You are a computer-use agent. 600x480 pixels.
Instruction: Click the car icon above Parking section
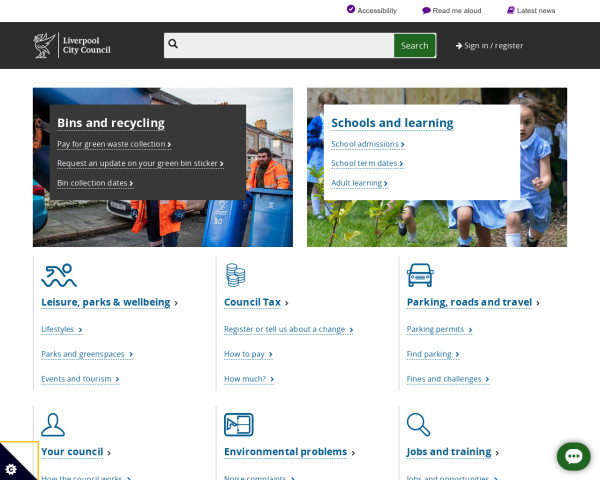pos(420,275)
